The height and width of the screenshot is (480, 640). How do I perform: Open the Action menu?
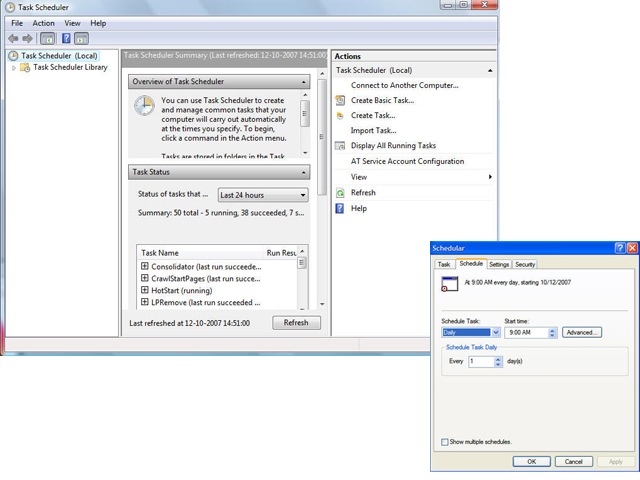43,23
